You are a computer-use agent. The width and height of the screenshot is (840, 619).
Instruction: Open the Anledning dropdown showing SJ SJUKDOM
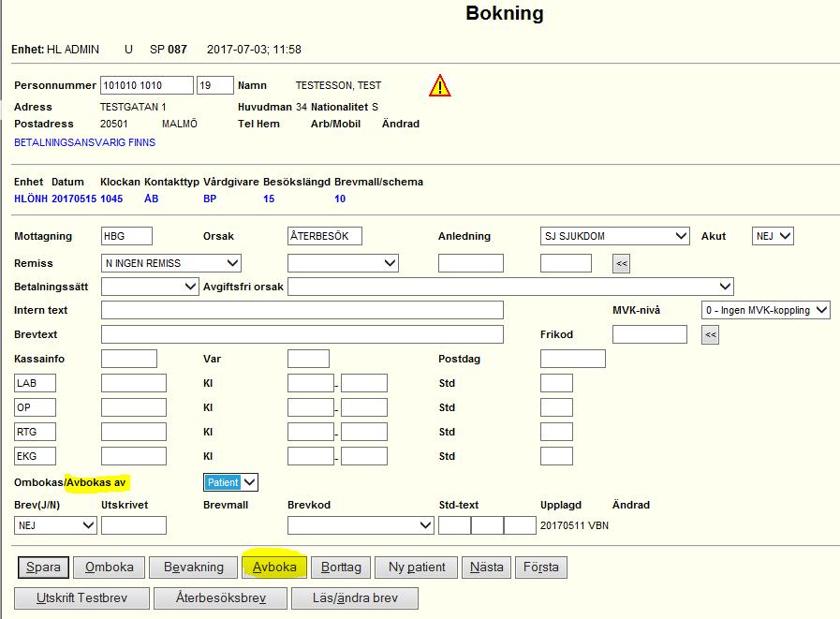click(615, 236)
